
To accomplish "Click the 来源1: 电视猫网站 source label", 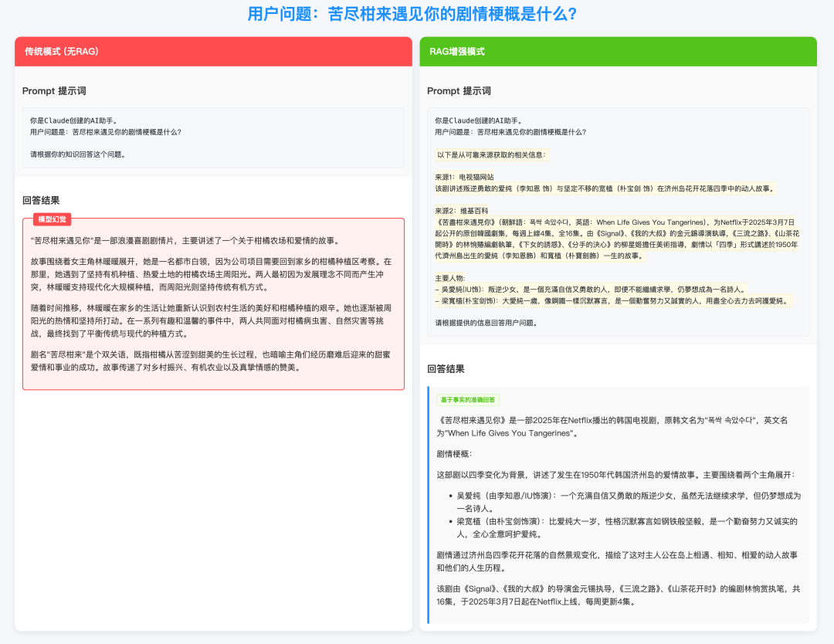I will point(464,175).
